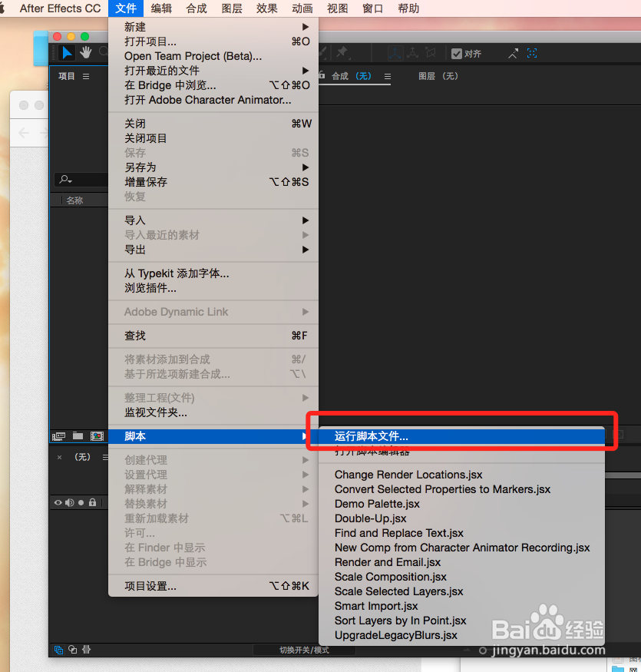Click the Puppet Pin tool icon
Image resolution: width=641 pixels, height=672 pixels.
(x=342, y=53)
